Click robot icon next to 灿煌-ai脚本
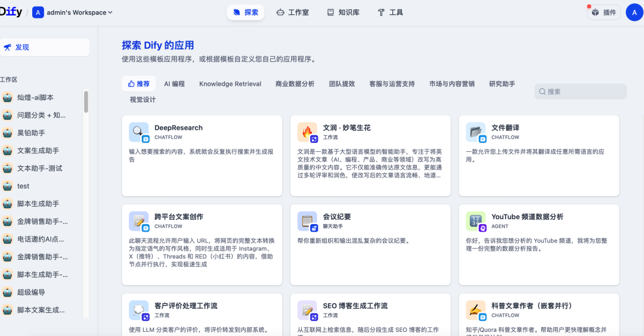Viewport: 644px width, 336px height. 7,98
